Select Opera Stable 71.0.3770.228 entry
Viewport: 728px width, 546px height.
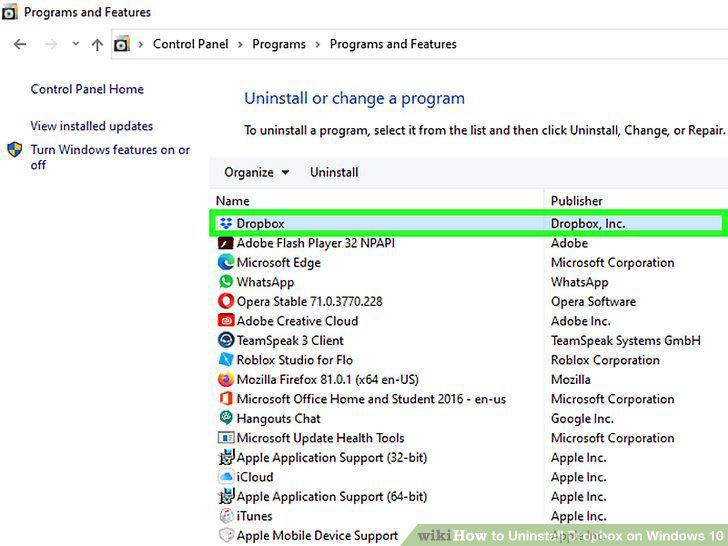pyautogui.click(x=309, y=301)
